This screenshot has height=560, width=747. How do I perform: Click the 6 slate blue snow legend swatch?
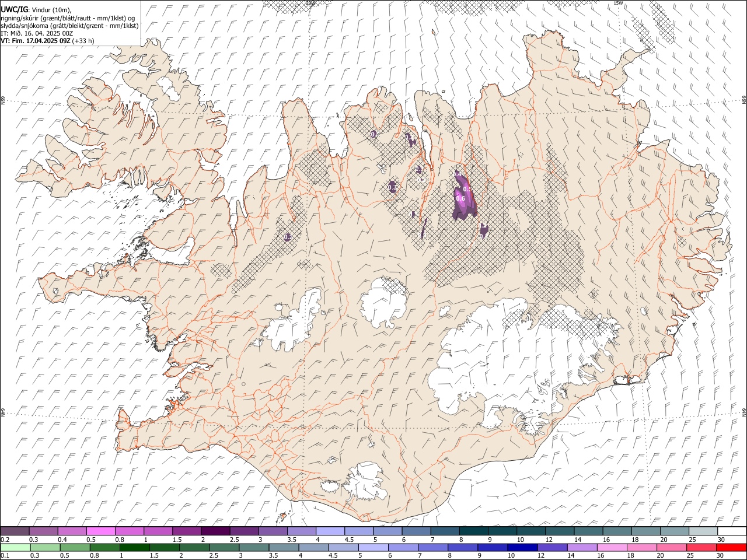tap(416, 531)
